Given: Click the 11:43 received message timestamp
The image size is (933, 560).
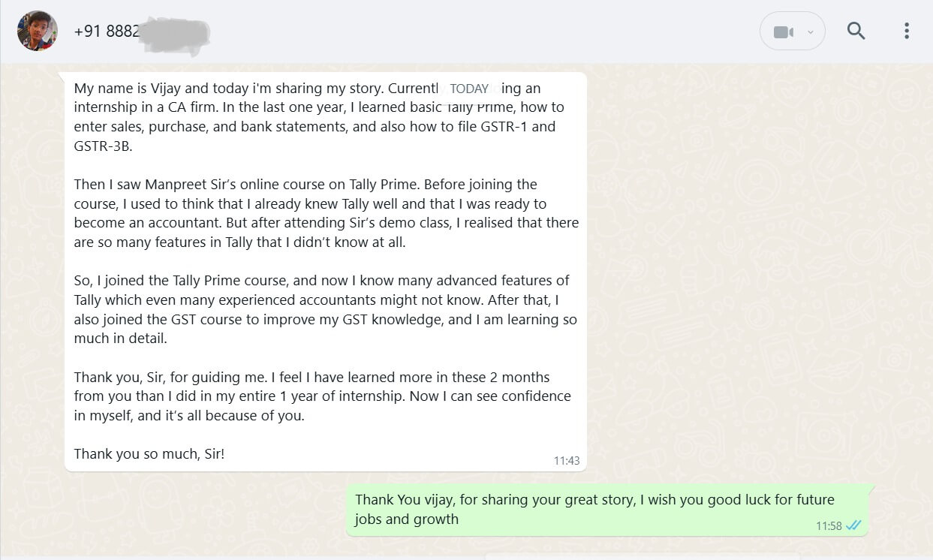Looking at the screenshot, I should pyautogui.click(x=567, y=461).
